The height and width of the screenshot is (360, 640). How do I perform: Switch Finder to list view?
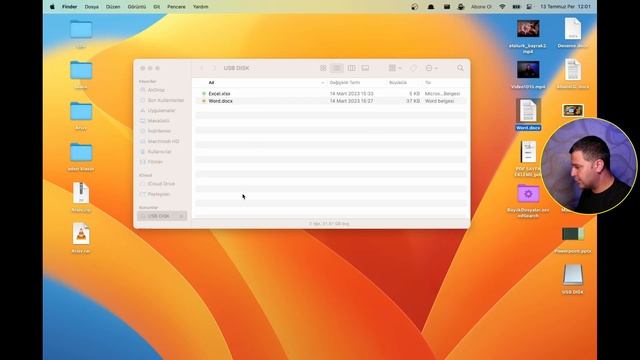click(337, 68)
